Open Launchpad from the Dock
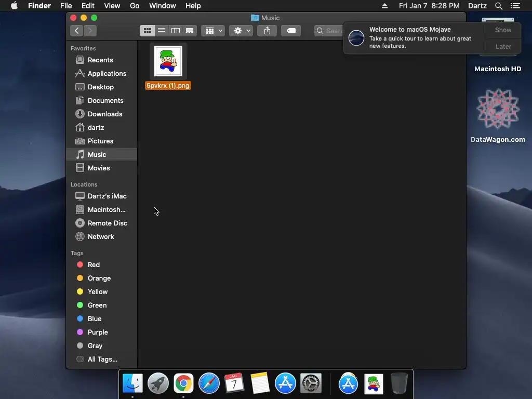Image resolution: width=532 pixels, height=399 pixels. (x=158, y=383)
